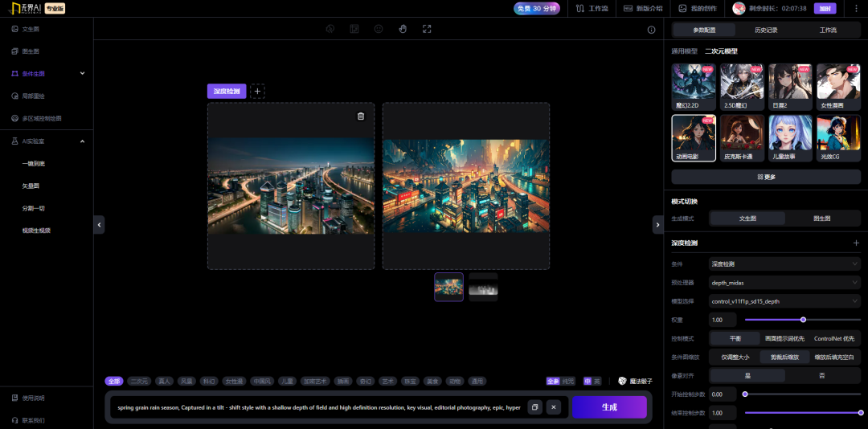Image resolution: width=868 pixels, height=429 pixels.
Task: Select the hand pan tool
Action: tap(403, 29)
